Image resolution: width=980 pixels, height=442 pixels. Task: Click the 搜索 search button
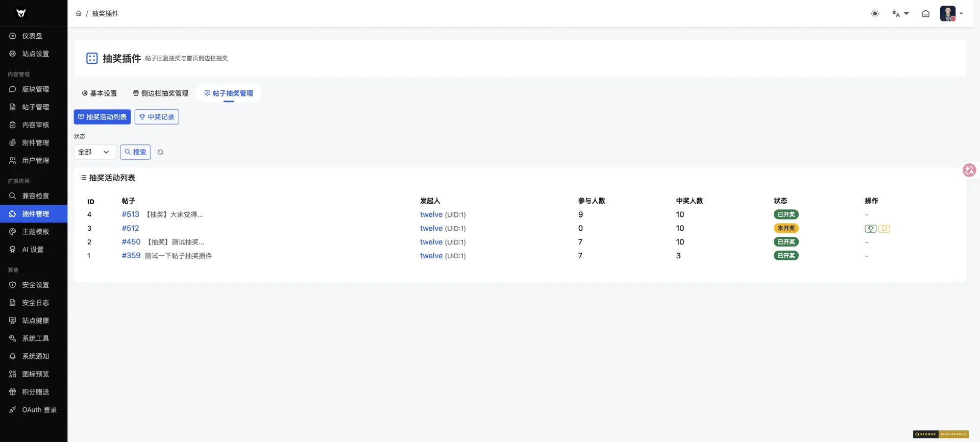[x=135, y=152]
